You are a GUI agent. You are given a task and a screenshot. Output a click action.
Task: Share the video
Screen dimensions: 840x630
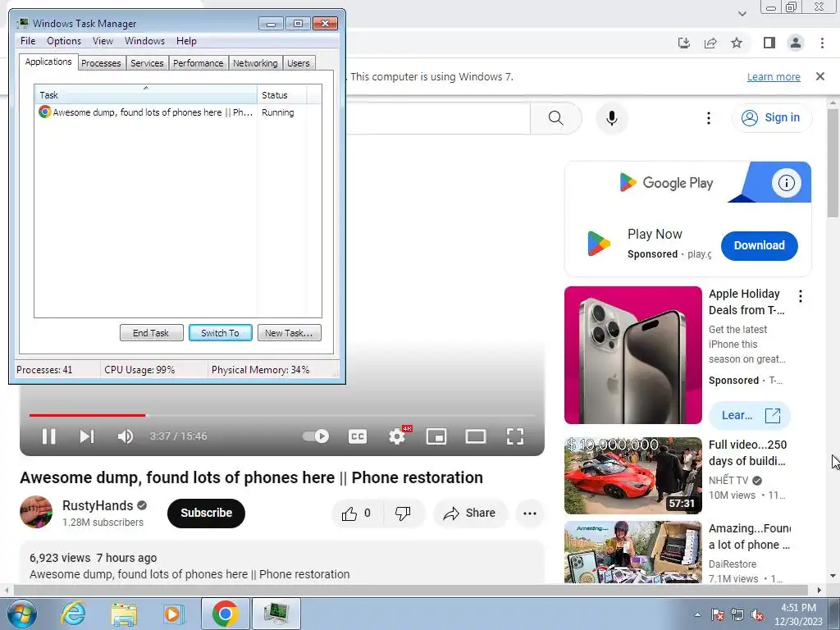pos(470,514)
